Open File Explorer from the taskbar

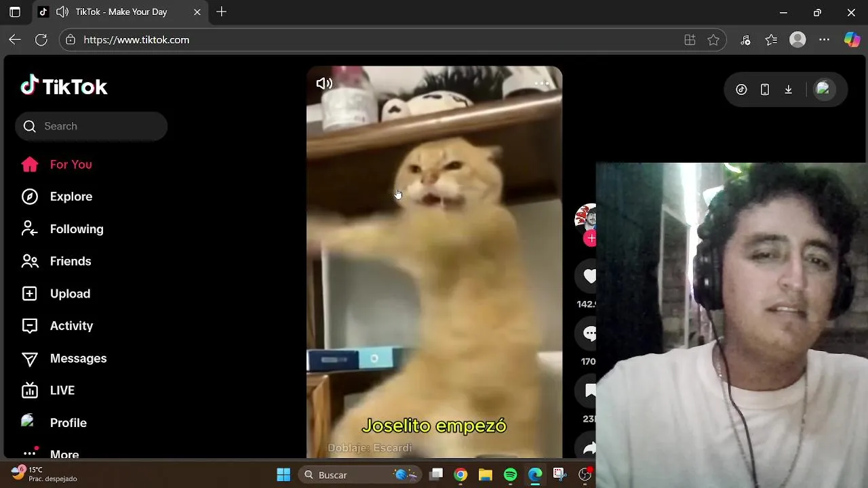[x=486, y=474]
